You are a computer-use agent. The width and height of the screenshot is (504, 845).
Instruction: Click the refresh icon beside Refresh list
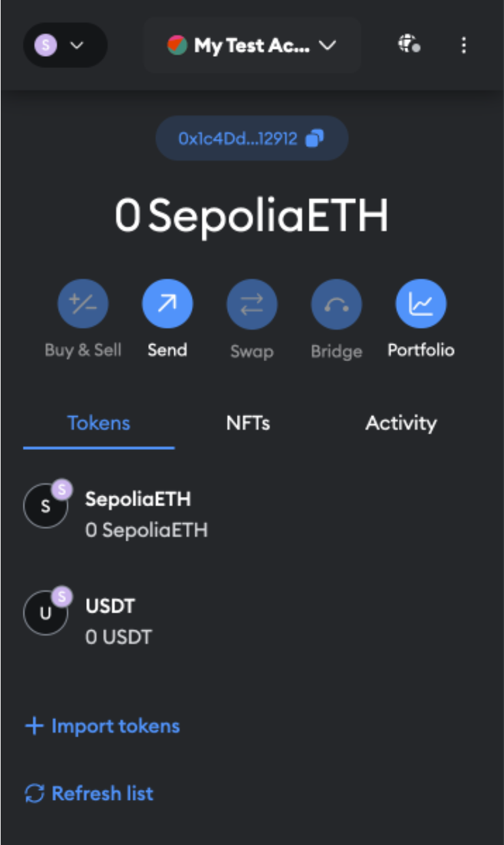click(x=34, y=793)
